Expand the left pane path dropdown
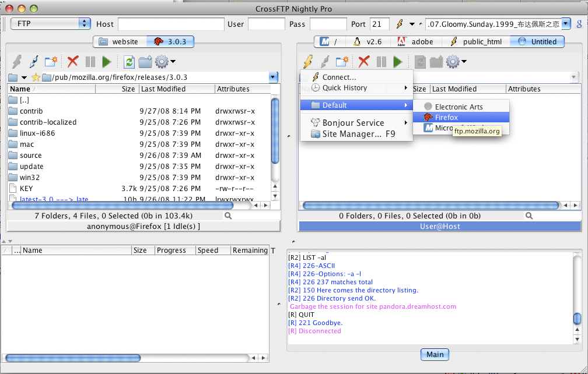 click(274, 77)
